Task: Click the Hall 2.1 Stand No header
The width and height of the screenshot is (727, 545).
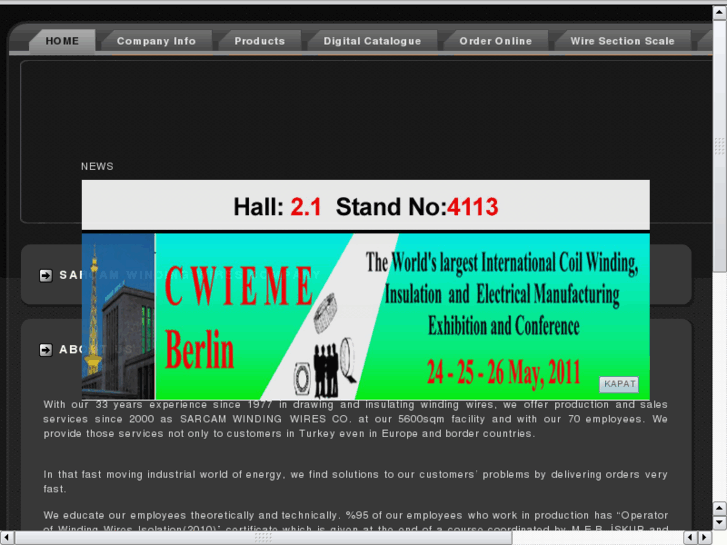Action: (366, 206)
